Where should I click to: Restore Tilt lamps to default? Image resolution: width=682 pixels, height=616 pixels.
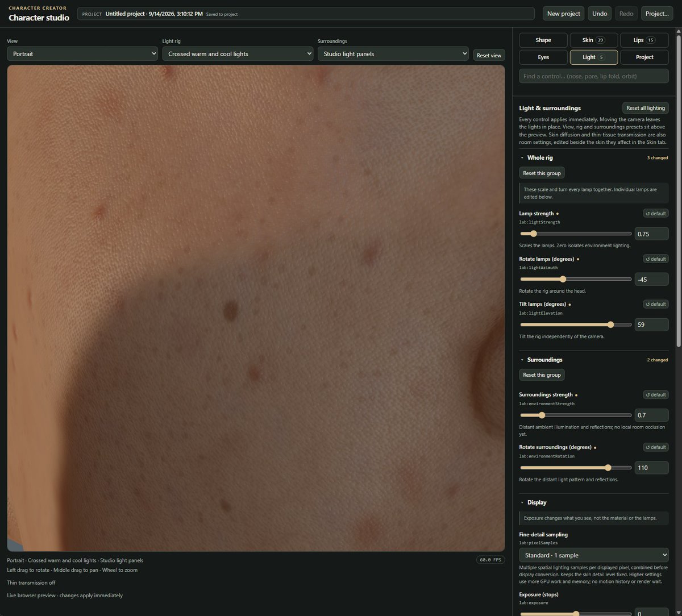[656, 304]
